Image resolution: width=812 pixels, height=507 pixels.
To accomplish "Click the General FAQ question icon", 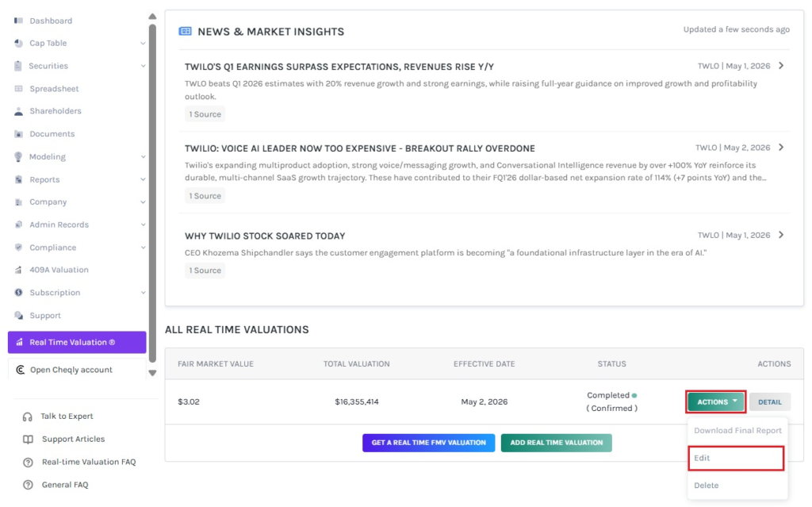I will 28,485.
